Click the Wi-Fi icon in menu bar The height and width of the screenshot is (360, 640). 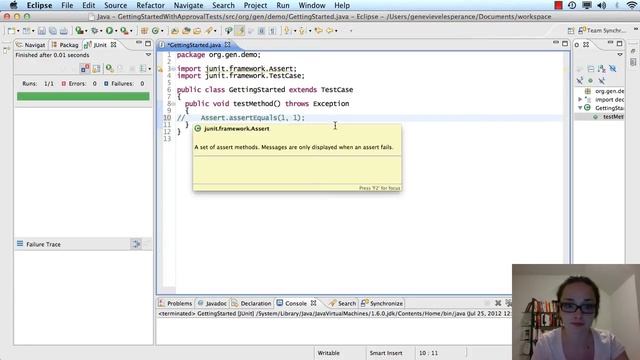631,5
